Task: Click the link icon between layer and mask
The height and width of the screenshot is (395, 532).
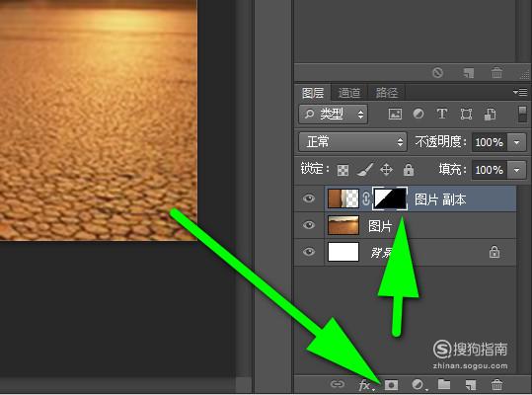Action: (x=366, y=198)
